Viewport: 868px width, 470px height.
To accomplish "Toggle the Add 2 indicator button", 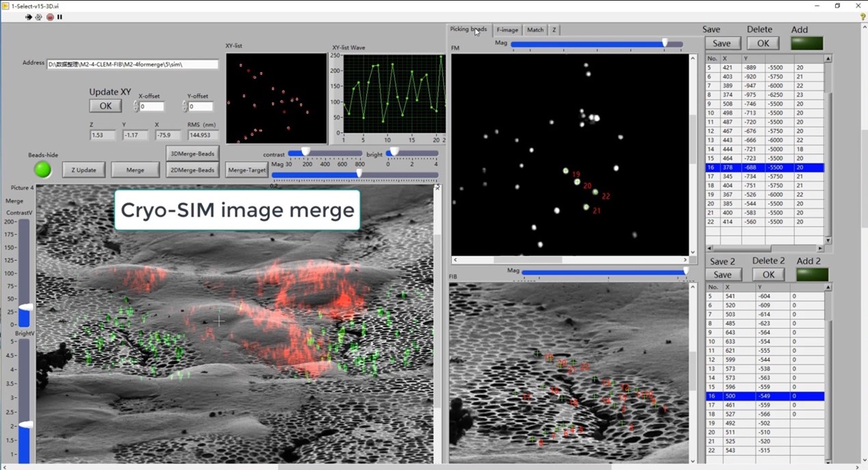I will pos(812,275).
